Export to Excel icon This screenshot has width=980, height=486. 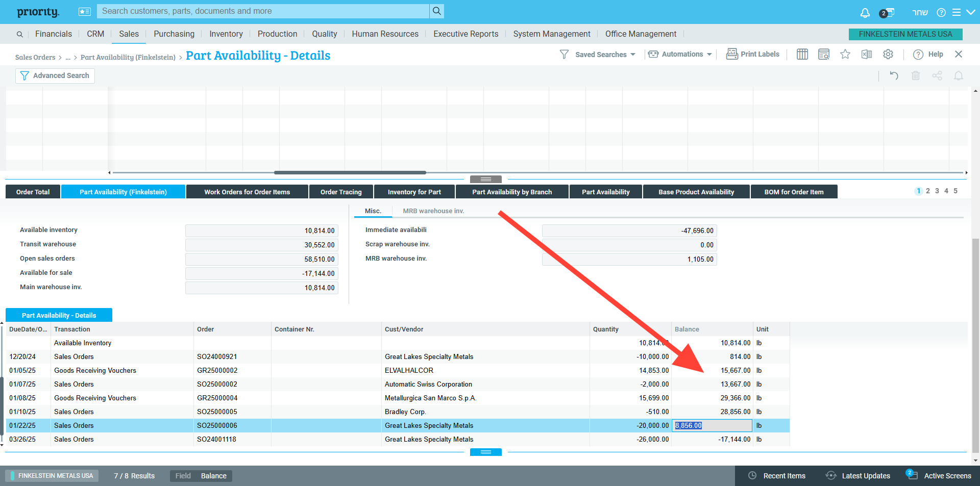[x=867, y=54]
